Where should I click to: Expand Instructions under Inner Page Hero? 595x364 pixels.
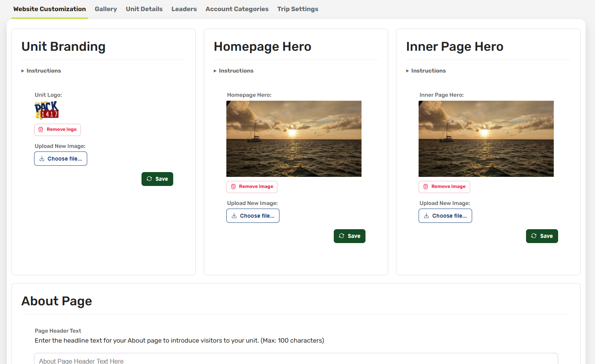pos(426,71)
